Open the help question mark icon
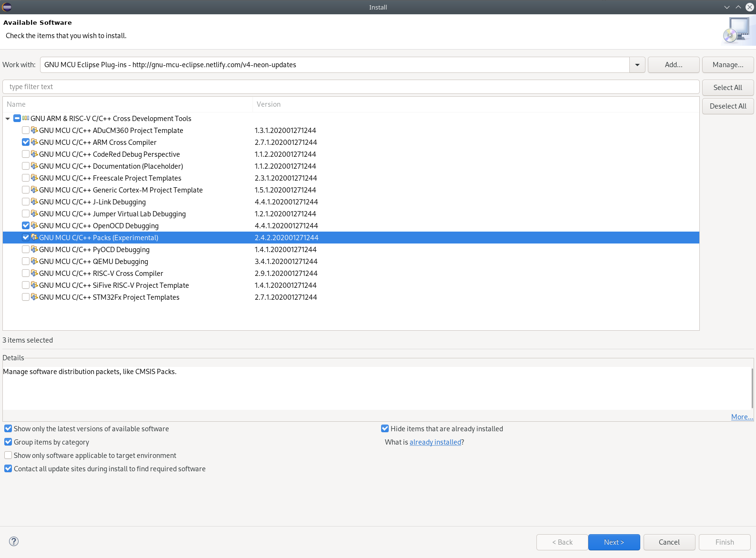756x558 pixels. (14, 541)
